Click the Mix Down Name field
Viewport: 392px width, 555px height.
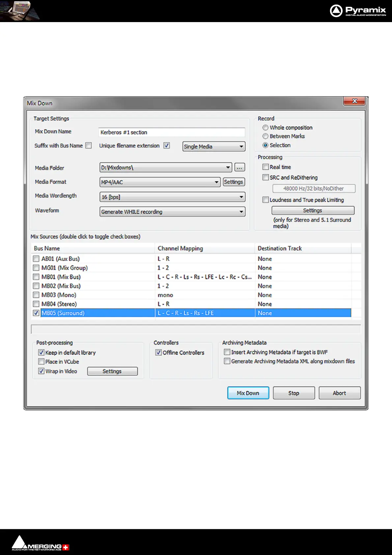(172, 132)
